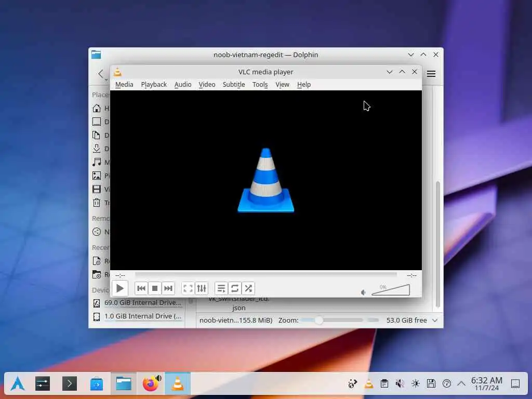The width and height of the screenshot is (532, 399).
Task: Open VLC extended settings equalizer icon
Action: click(202, 288)
